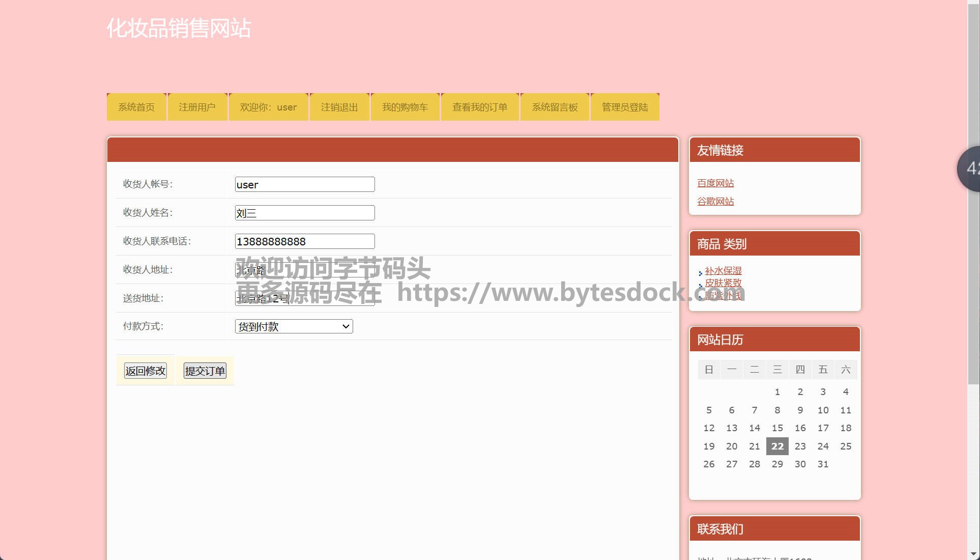Go to 注册用户 menu item
Image resolution: width=980 pixels, height=560 pixels.
coord(197,107)
